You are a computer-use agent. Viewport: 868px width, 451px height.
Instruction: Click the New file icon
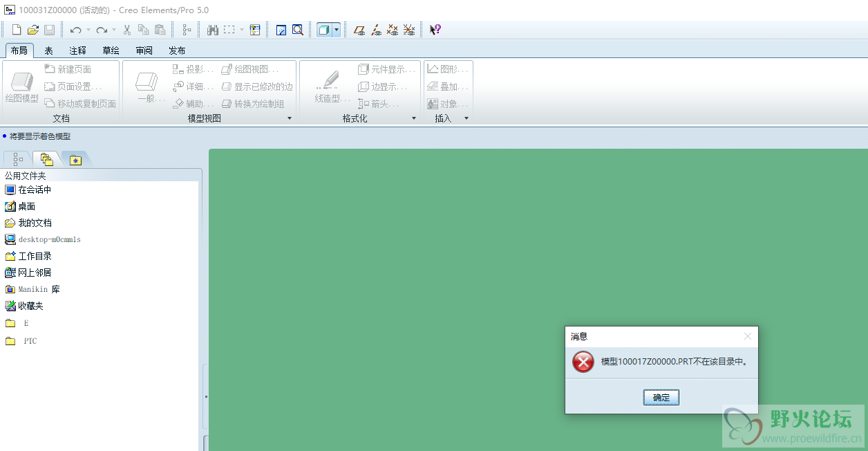point(16,30)
